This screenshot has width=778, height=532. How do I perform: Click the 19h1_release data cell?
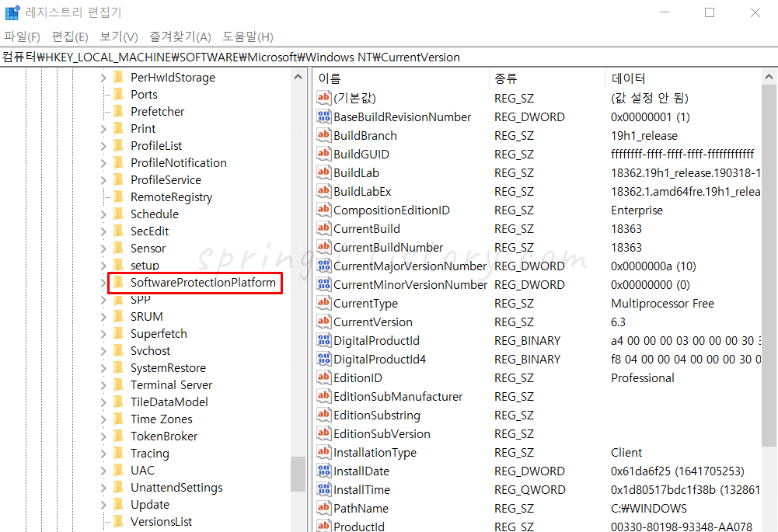pyautogui.click(x=644, y=136)
